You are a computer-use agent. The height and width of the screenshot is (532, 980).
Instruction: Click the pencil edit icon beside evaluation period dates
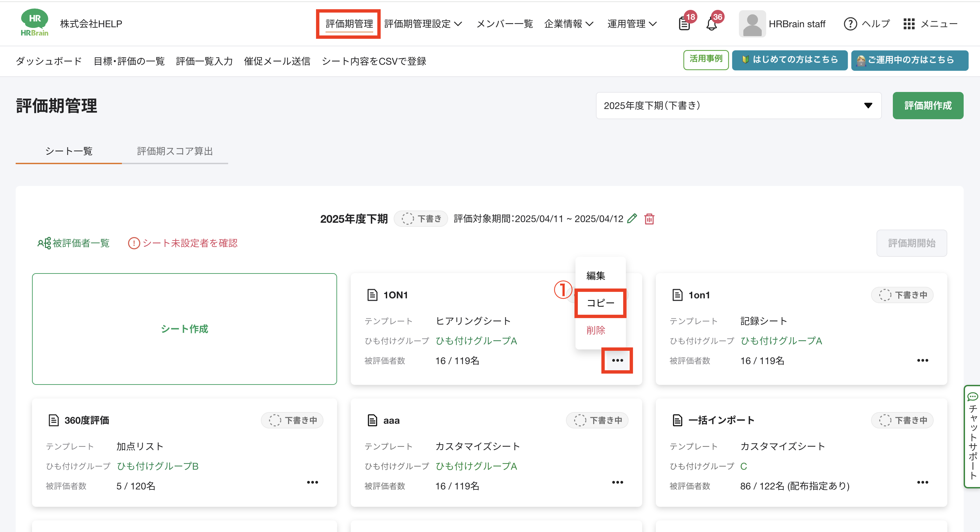(x=632, y=218)
